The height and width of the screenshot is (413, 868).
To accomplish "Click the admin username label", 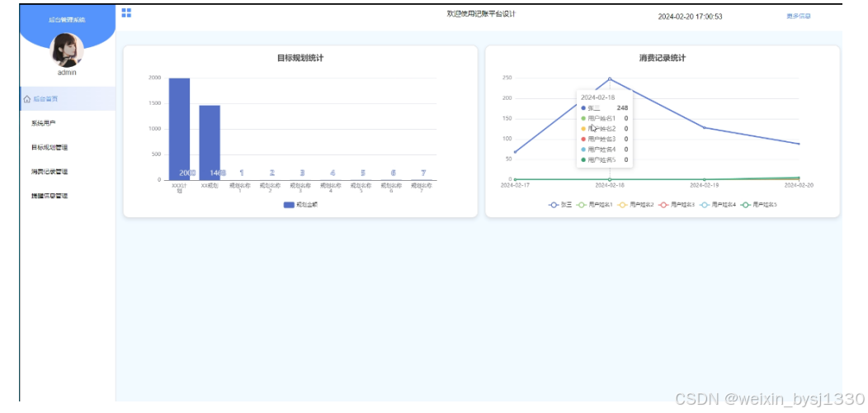I will [x=67, y=72].
